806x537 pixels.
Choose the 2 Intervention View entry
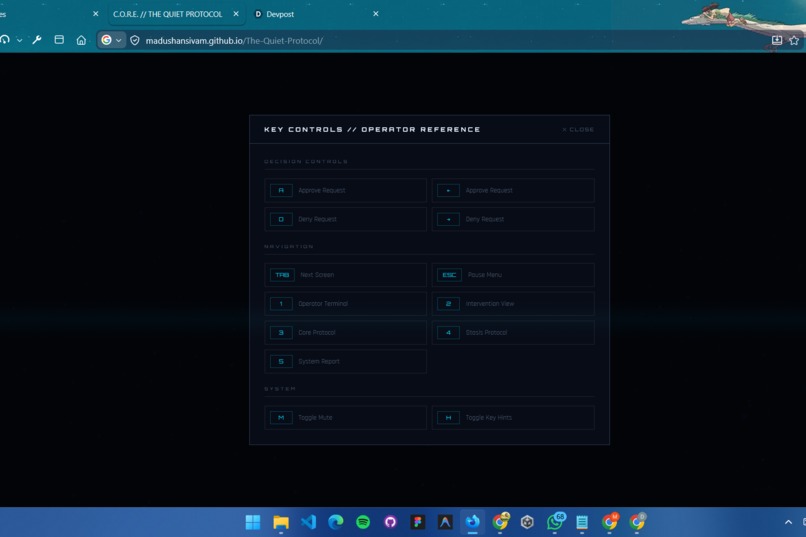coord(513,304)
